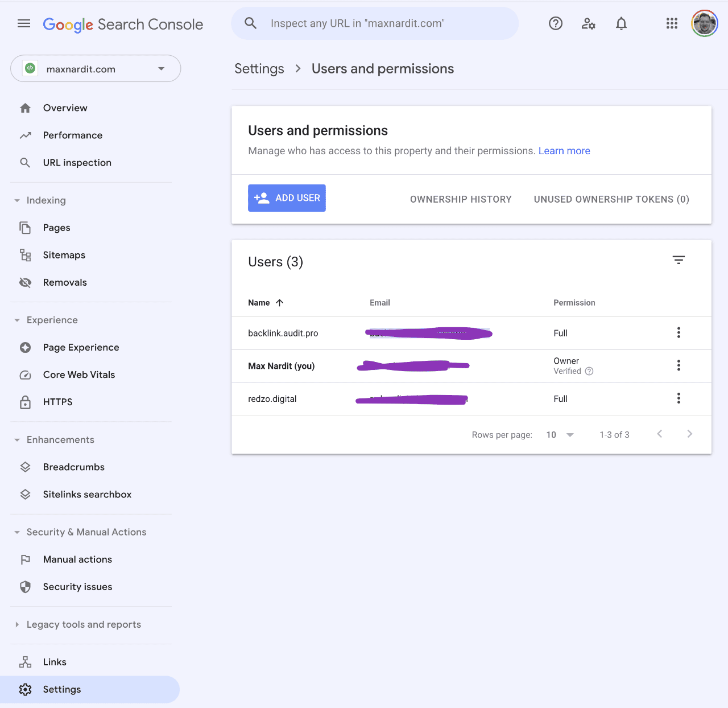This screenshot has width=728, height=708.
Task: Select the backlink.audit.pro user name
Action: coord(283,334)
